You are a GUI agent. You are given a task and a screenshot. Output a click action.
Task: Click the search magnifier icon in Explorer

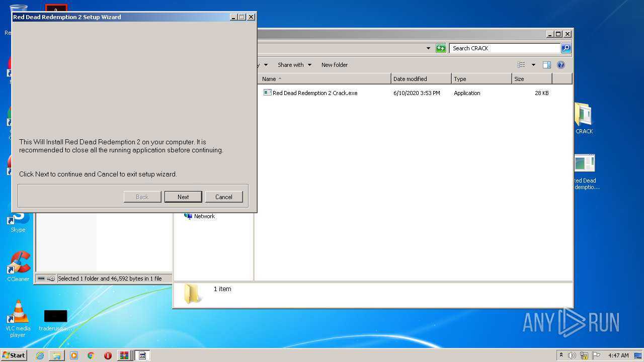click(x=566, y=48)
